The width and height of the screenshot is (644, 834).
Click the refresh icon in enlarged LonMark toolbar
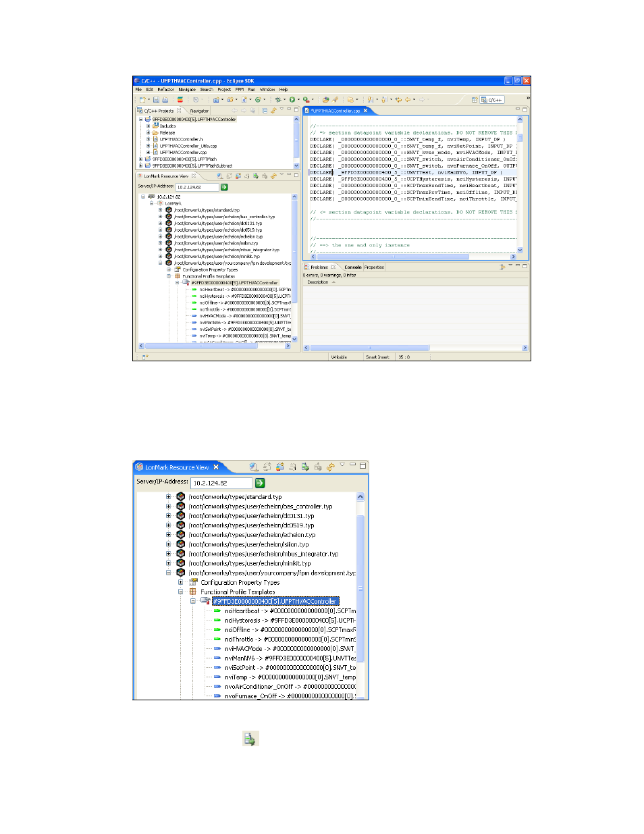331,467
